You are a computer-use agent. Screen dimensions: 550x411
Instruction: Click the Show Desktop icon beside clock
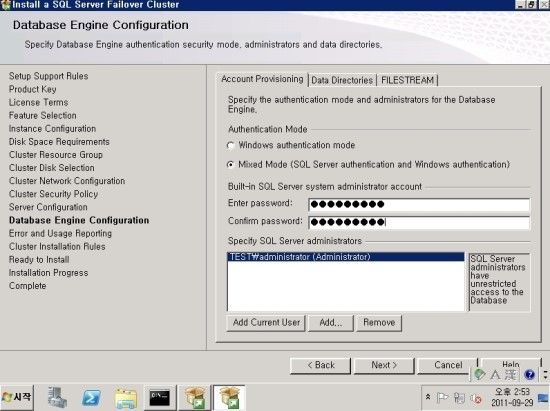544,398
